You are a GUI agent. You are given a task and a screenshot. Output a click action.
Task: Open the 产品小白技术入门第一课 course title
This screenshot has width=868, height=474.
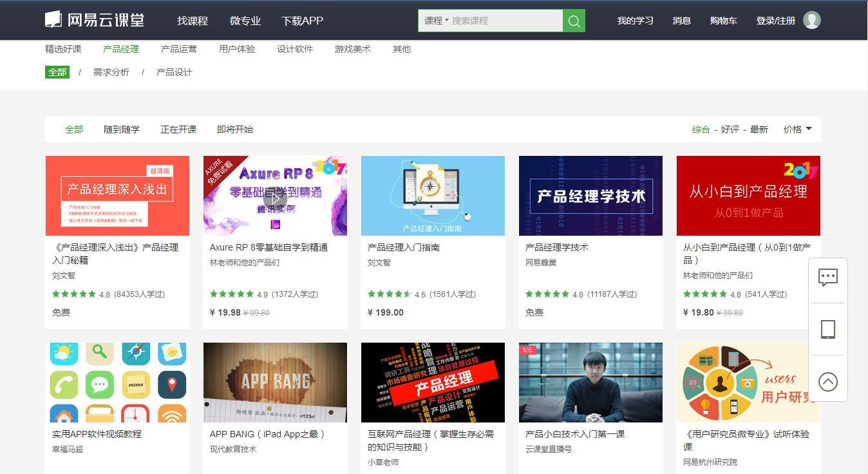(x=575, y=434)
